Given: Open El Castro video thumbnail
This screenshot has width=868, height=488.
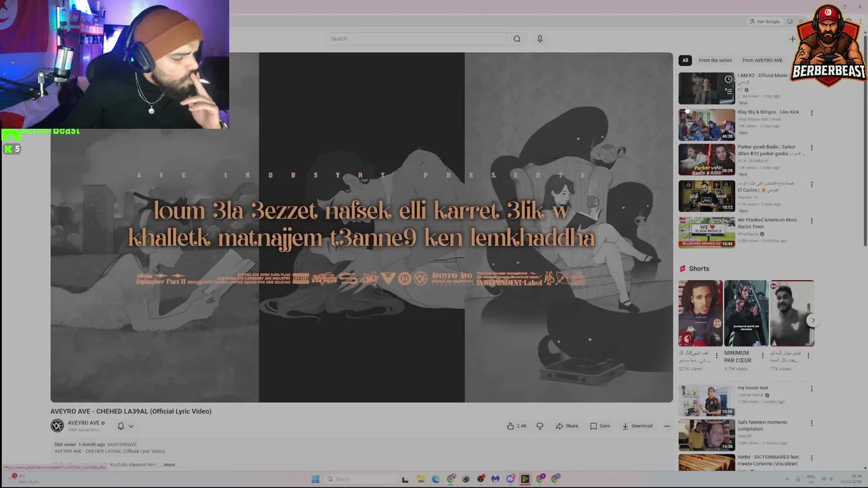Looking at the screenshot, I should click(707, 196).
